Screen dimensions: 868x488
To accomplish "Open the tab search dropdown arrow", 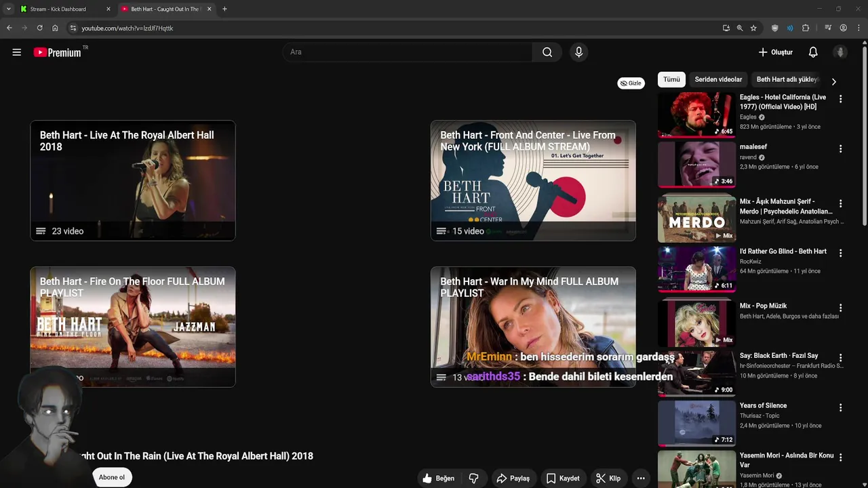I will [x=8, y=9].
